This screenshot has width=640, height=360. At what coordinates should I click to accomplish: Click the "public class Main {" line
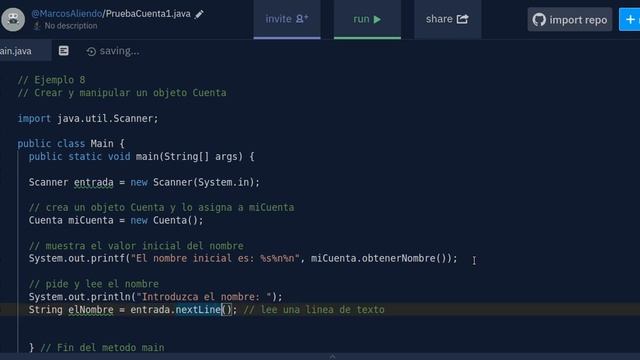[x=71, y=144]
